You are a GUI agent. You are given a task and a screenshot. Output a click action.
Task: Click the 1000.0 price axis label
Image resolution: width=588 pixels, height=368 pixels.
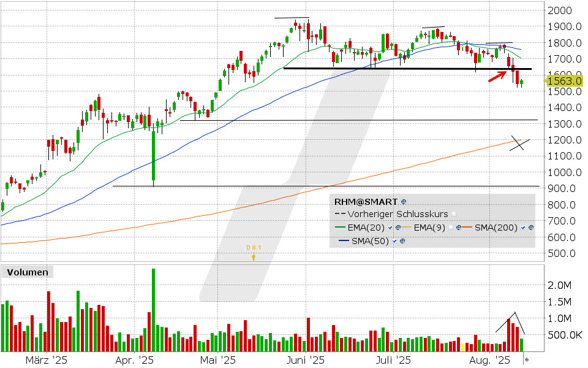(x=564, y=172)
